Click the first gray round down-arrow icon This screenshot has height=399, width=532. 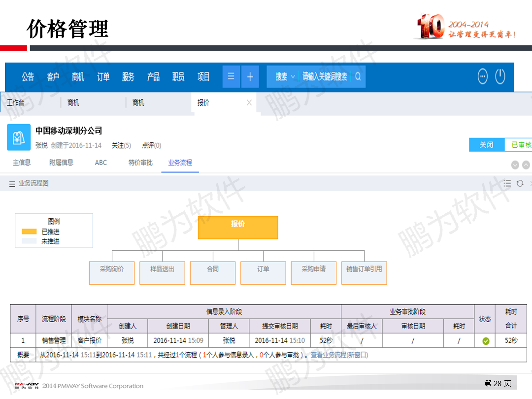[x=515, y=165]
